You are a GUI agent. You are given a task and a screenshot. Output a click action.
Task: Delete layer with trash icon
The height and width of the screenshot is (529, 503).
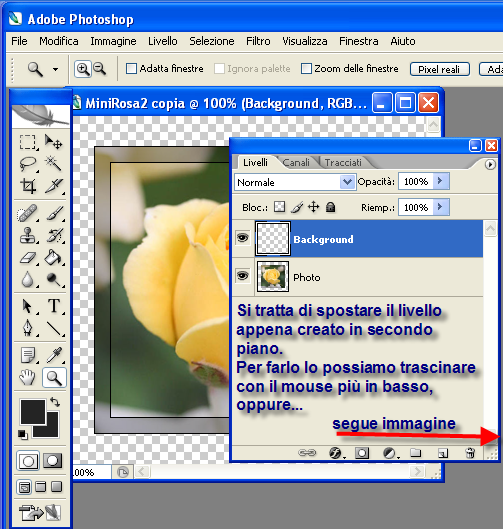coord(470,453)
